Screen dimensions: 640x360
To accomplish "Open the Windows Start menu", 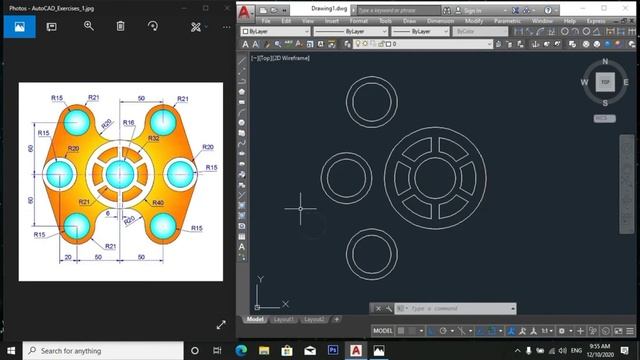I will click(11, 351).
